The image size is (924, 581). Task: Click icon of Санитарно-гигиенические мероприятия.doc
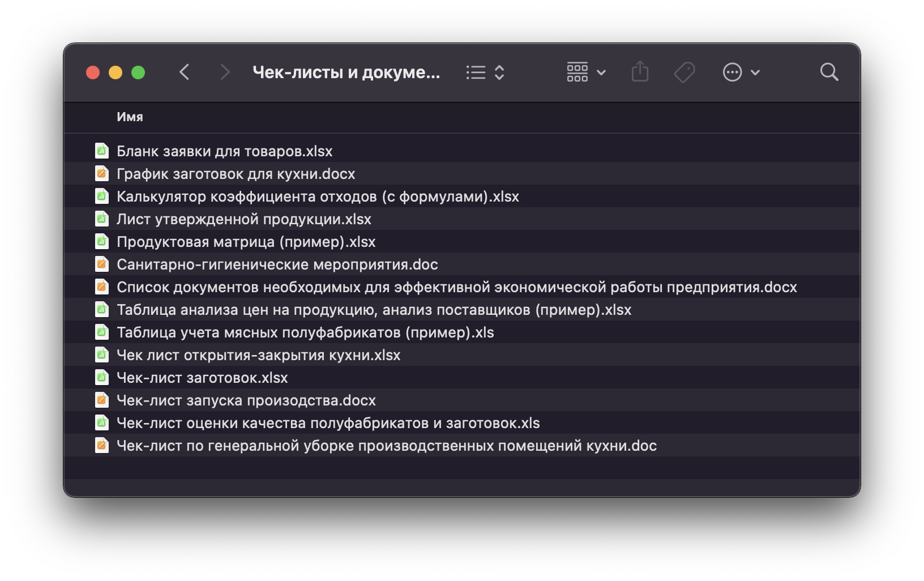coord(102,264)
